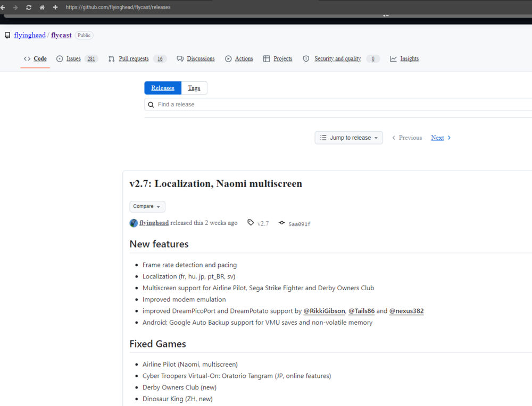Select the Releases tab button
This screenshot has width=532, height=406.
pos(163,88)
